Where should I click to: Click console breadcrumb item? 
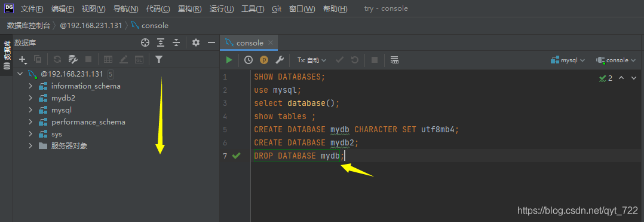point(150,26)
